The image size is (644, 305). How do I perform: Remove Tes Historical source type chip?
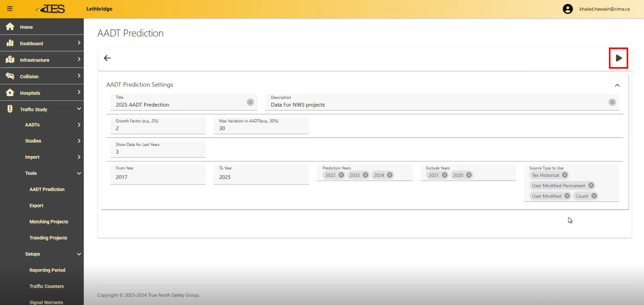pyautogui.click(x=565, y=175)
